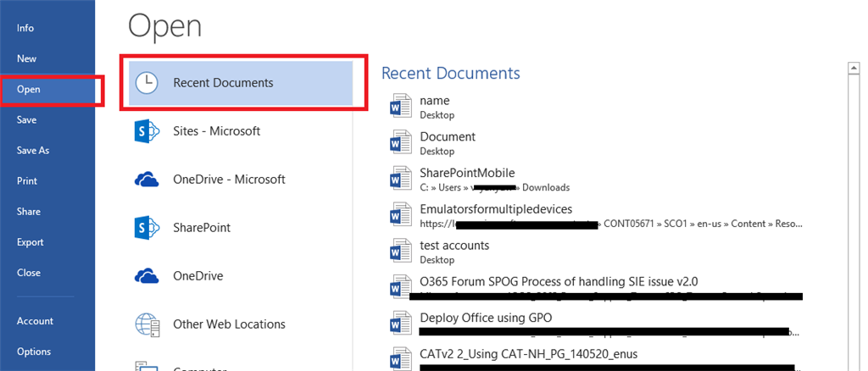Viewport: 868px width, 371px height.
Task: Select the SharePoint location label
Action: point(202,228)
